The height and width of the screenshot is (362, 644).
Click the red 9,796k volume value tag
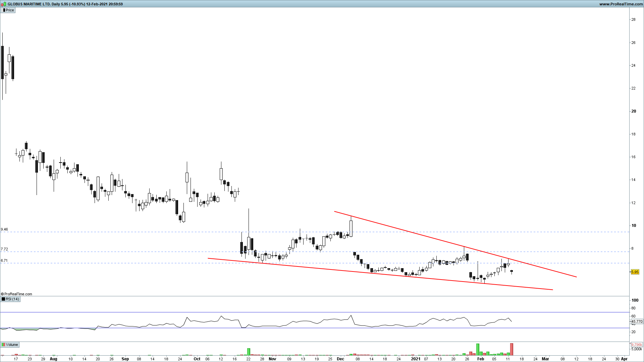click(x=636, y=345)
